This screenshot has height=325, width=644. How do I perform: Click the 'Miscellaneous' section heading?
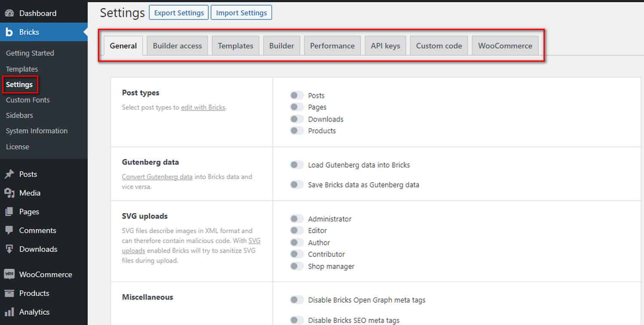click(x=147, y=297)
